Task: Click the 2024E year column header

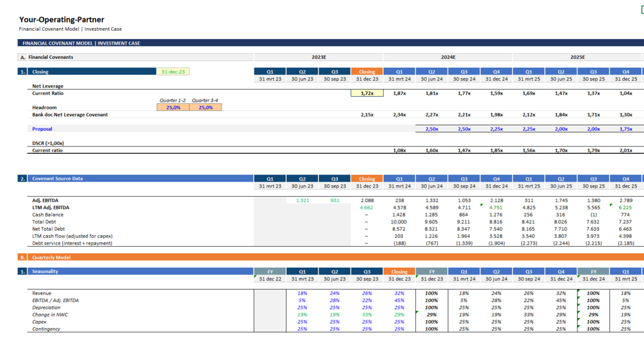Action: tap(448, 57)
